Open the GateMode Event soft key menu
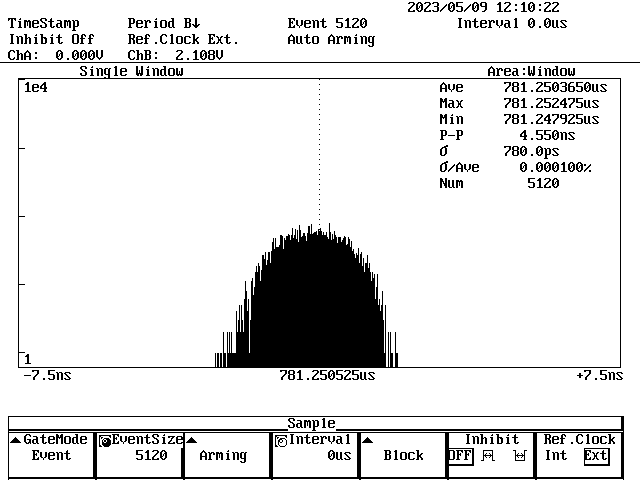This screenshot has height=480, width=640. [x=51, y=456]
